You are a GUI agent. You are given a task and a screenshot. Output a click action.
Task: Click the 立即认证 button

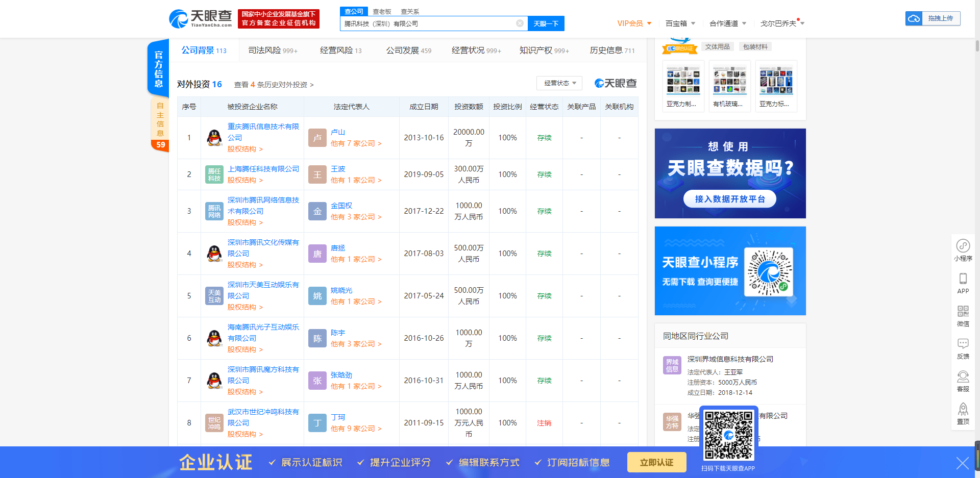click(x=657, y=462)
